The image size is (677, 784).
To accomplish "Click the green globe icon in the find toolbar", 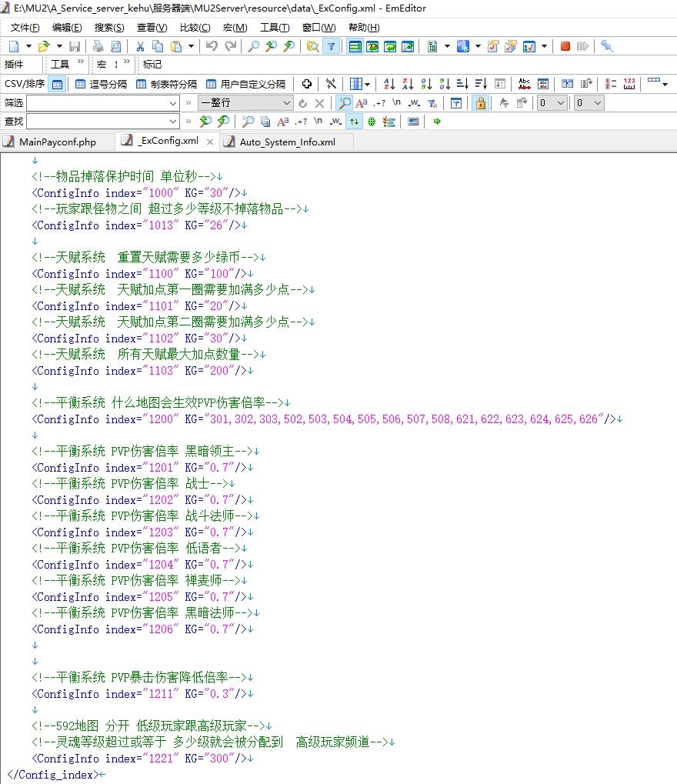I will [x=372, y=122].
